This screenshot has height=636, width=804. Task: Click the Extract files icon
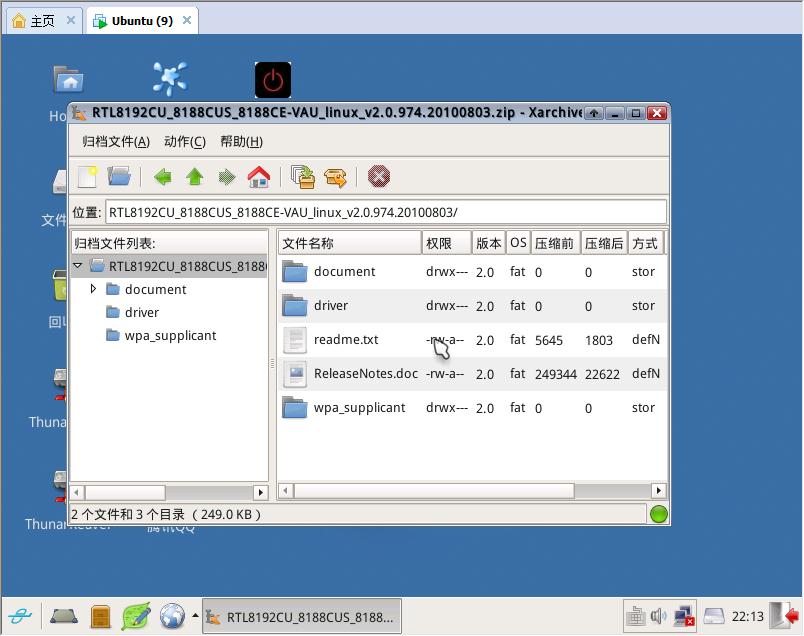click(x=335, y=177)
